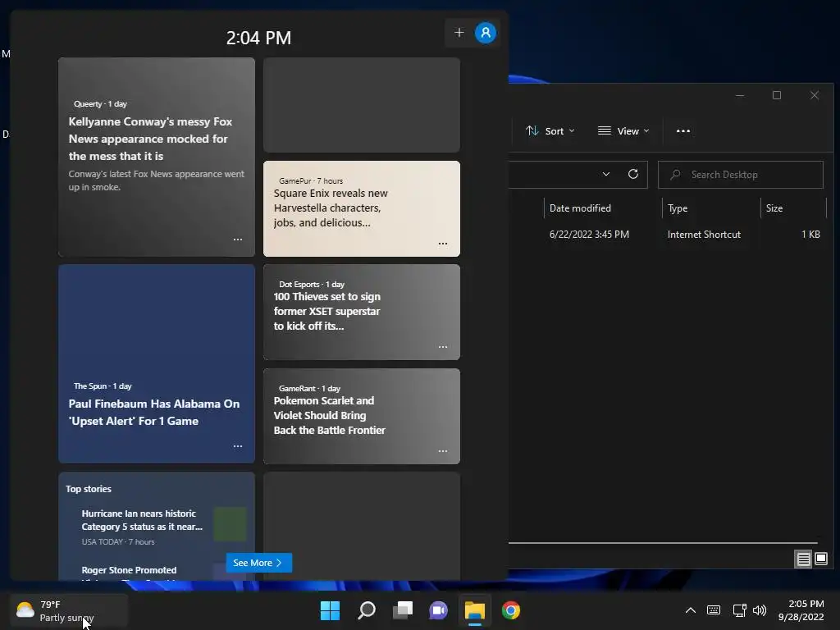This screenshot has height=630, width=840.
Task: Click the 1 KB size cell
Action: [x=810, y=234]
